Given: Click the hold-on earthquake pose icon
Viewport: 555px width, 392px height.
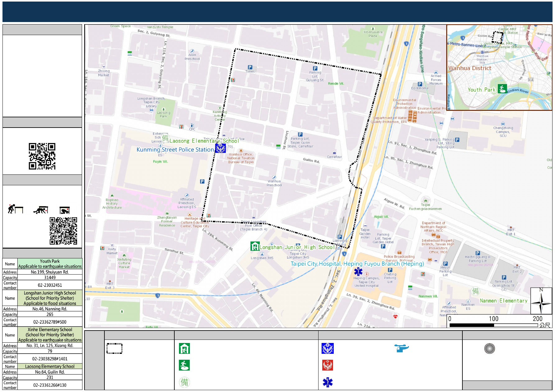Looking at the screenshot, I should pyautogui.click(x=65, y=210).
